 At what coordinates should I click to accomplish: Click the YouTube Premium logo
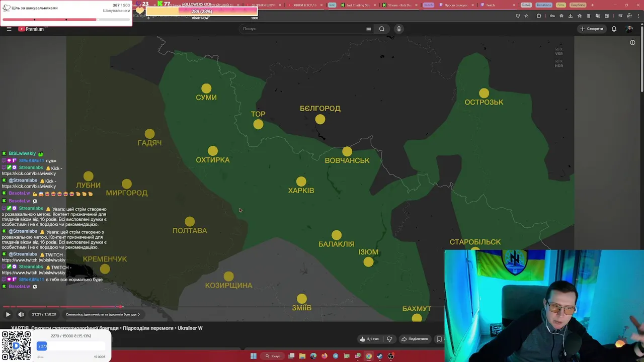click(x=32, y=29)
